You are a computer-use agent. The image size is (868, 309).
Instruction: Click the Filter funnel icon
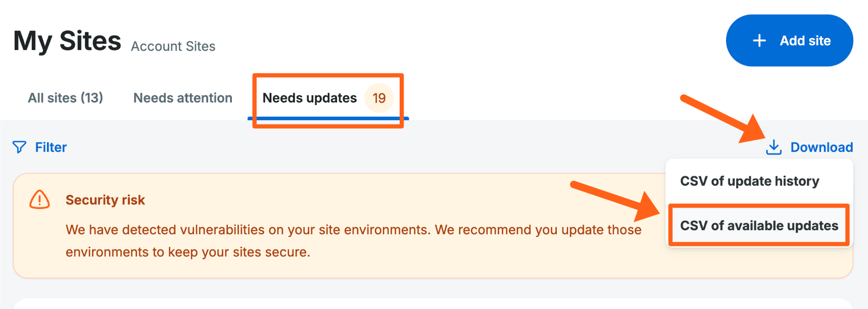(19, 147)
